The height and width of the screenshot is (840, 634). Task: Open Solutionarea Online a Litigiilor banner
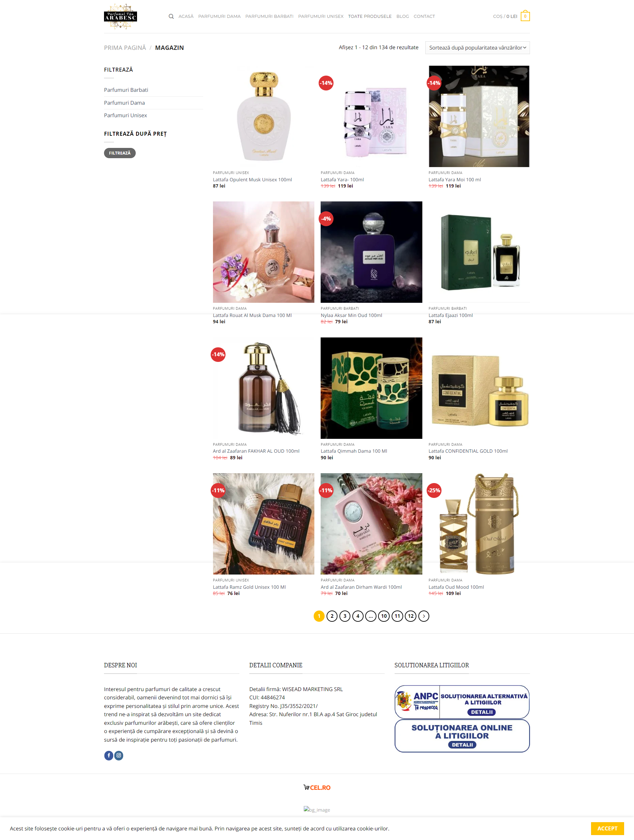click(462, 736)
